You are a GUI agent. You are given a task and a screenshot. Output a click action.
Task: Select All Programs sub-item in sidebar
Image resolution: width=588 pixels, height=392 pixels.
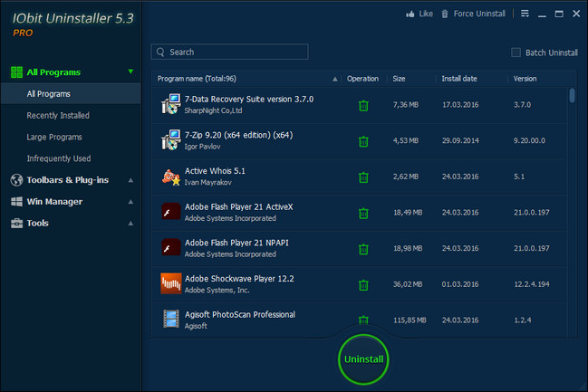point(71,93)
